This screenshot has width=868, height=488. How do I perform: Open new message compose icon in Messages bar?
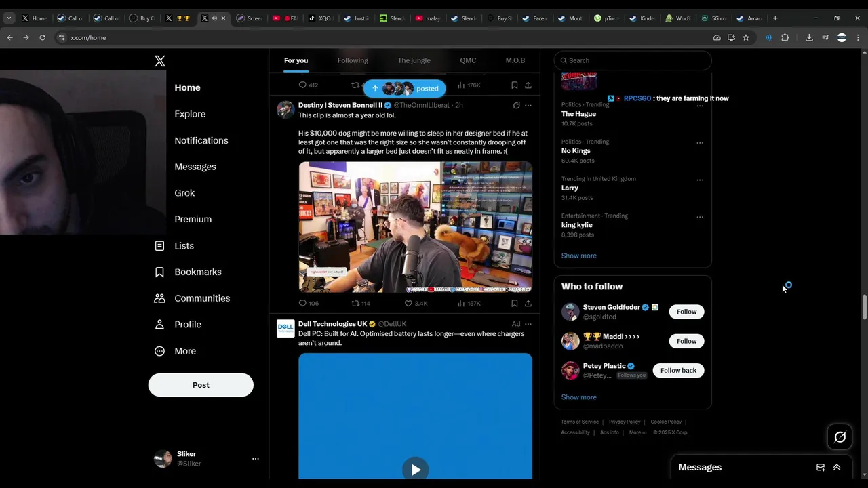tap(821, 467)
